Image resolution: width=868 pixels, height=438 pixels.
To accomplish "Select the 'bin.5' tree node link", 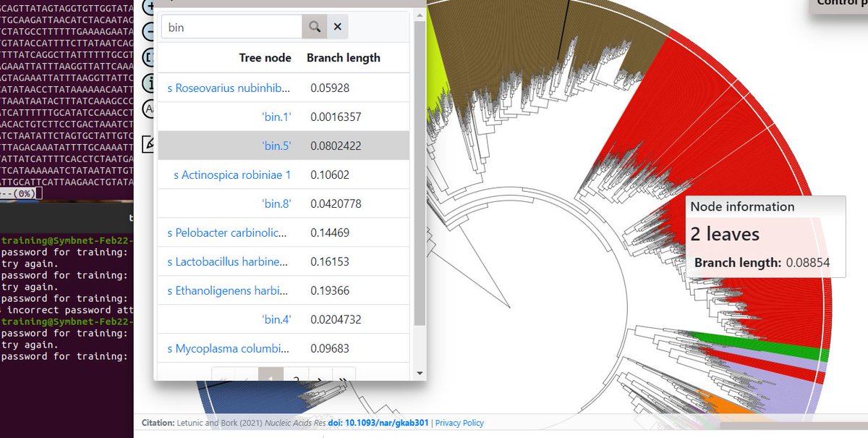I will pyautogui.click(x=276, y=146).
